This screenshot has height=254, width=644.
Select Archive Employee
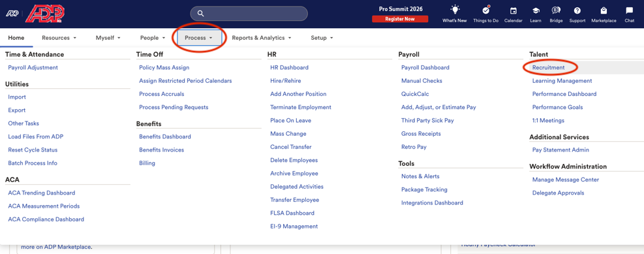point(294,174)
